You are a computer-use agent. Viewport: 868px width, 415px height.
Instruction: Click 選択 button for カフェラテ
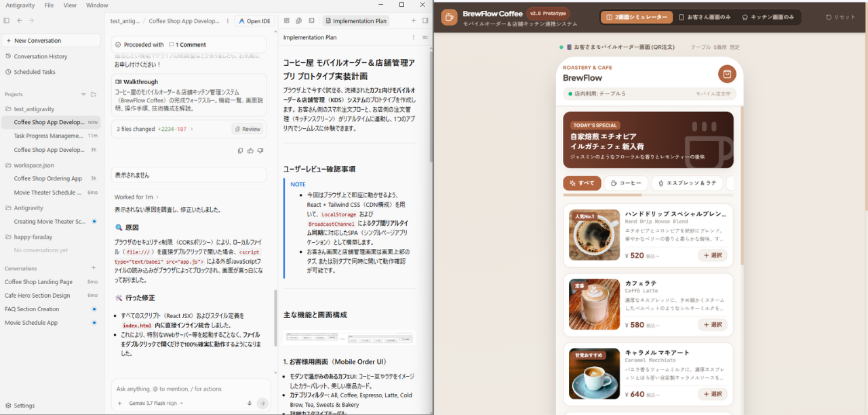pos(713,325)
